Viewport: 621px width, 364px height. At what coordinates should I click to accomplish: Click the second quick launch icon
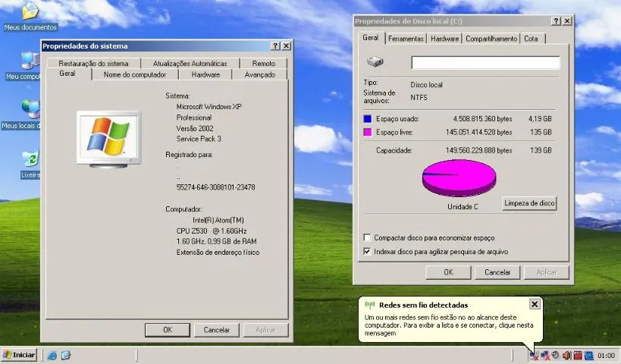(x=66, y=356)
